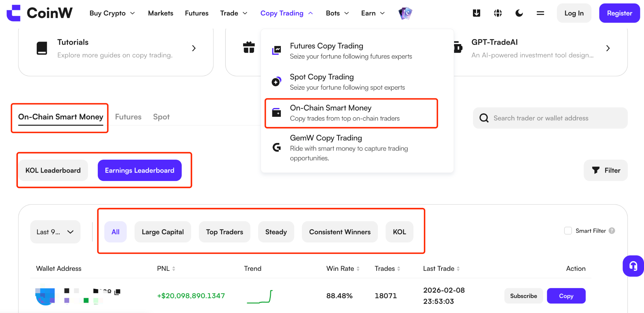The height and width of the screenshot is (313, 644).
Task: Filter by Steady traders chip
Action: pyautogui.click(x=276, y=232)
